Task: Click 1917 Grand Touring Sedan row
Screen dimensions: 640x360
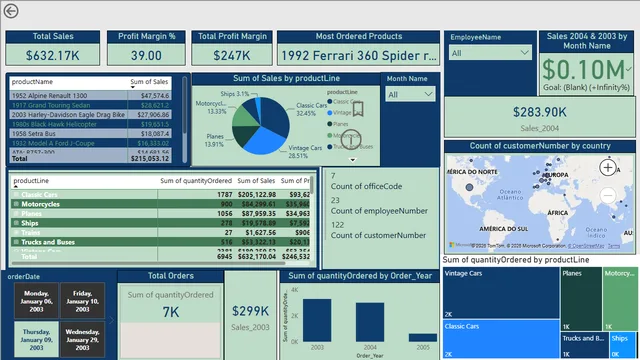Action: [x=90, y=105]
